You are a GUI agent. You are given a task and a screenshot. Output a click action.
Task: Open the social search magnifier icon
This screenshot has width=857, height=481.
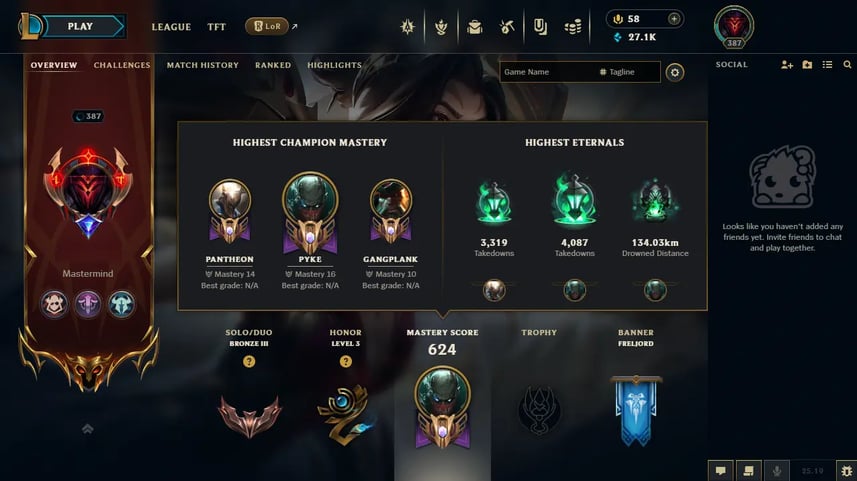(847, 64)
